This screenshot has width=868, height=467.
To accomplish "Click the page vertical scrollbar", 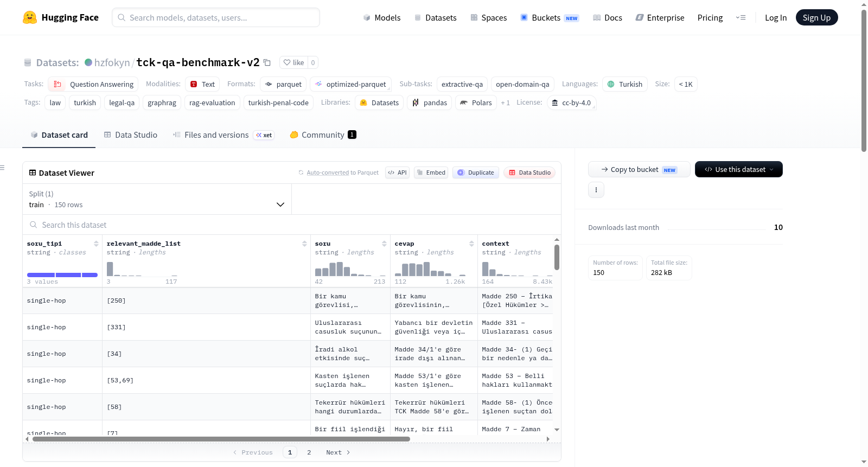I will [864, 80].
